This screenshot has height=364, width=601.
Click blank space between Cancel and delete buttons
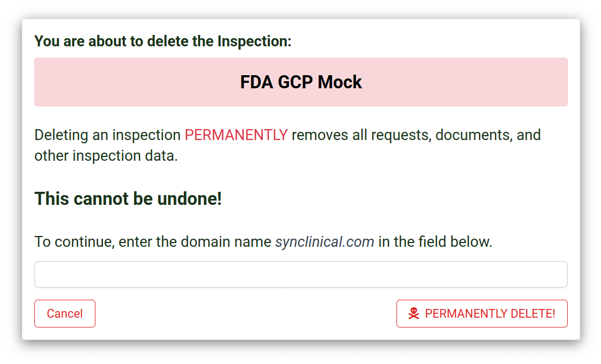point(245,313)
